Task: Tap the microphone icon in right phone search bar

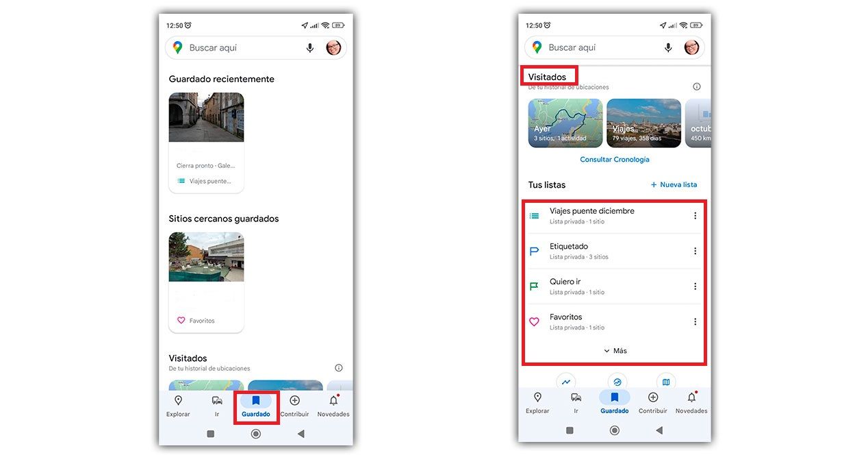Action: point(668,47)
